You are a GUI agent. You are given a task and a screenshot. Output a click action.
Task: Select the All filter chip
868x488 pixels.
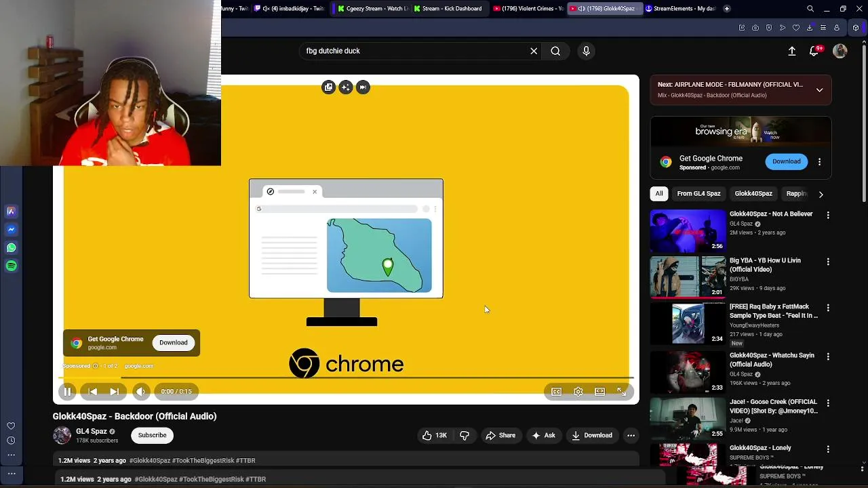659,194
